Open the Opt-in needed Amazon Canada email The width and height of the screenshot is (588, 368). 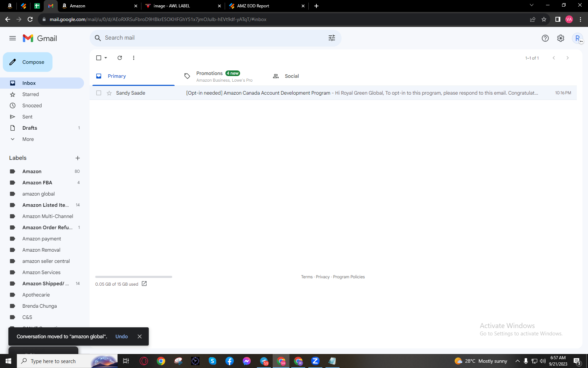click(x=333, y=93)
